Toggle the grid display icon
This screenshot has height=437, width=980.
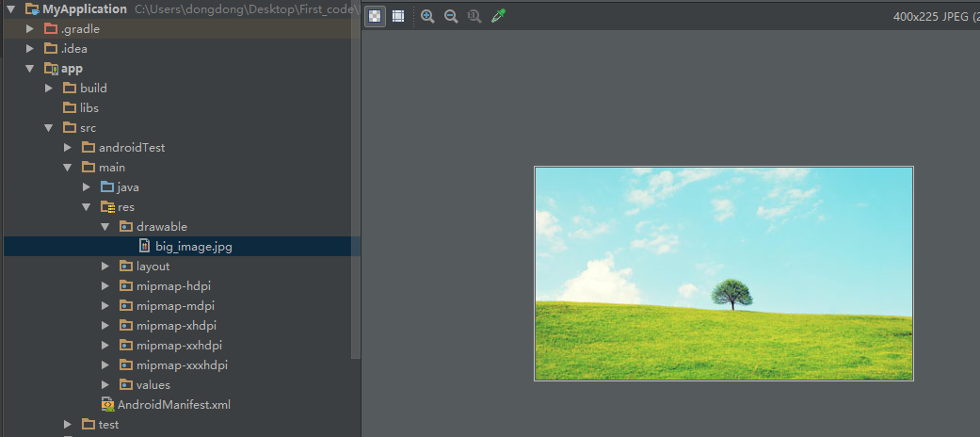(398, 16)
